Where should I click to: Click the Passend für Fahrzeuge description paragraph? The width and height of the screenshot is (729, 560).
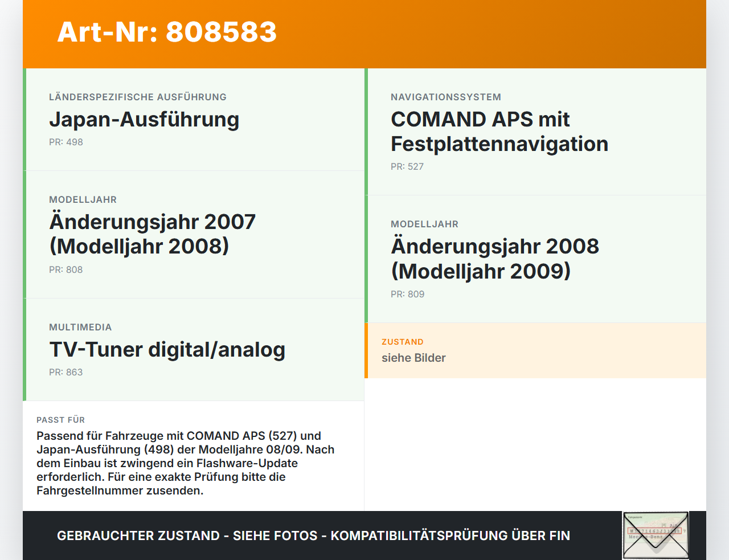coord(186,463)
